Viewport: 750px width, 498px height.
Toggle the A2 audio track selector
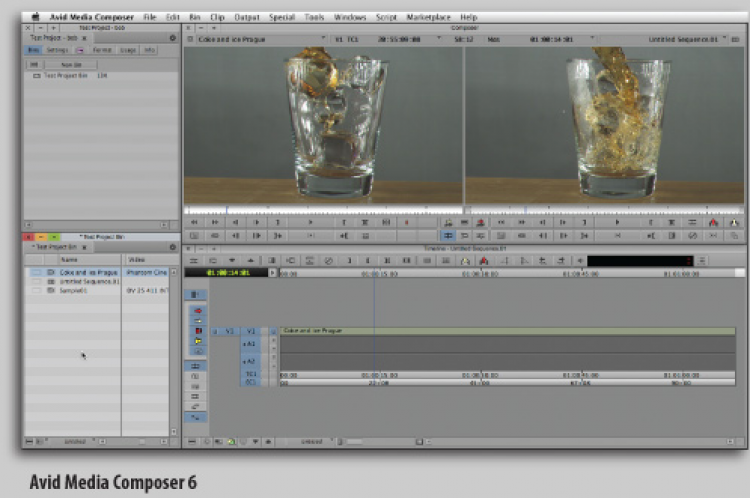click(250, 361)
